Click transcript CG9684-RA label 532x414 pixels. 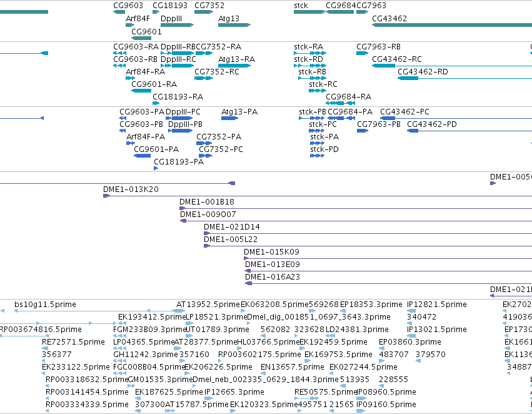point(348,97)
